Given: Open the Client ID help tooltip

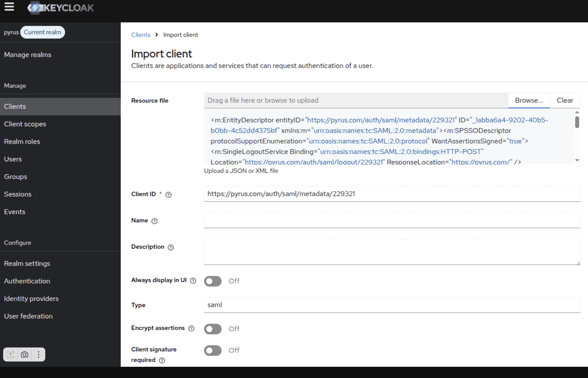Looking at the screenshot, I should pyautogui.click(x=168, y=194).
